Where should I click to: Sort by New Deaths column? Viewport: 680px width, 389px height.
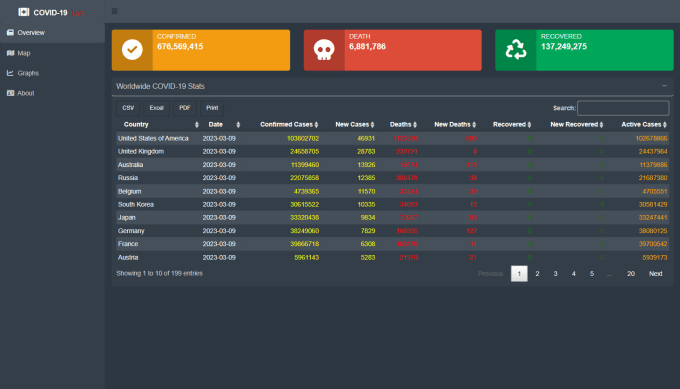(x=454, y=124)
